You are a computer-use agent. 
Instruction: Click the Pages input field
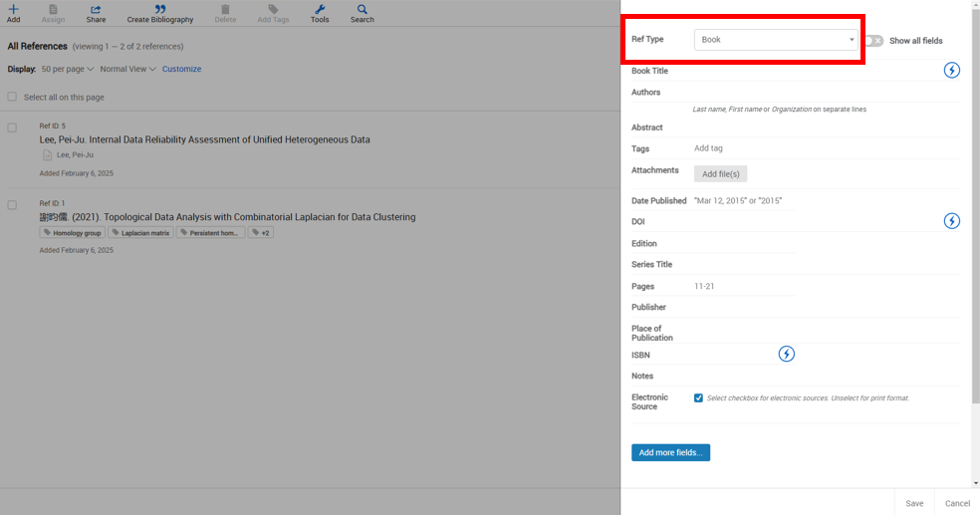click(744, 287)
